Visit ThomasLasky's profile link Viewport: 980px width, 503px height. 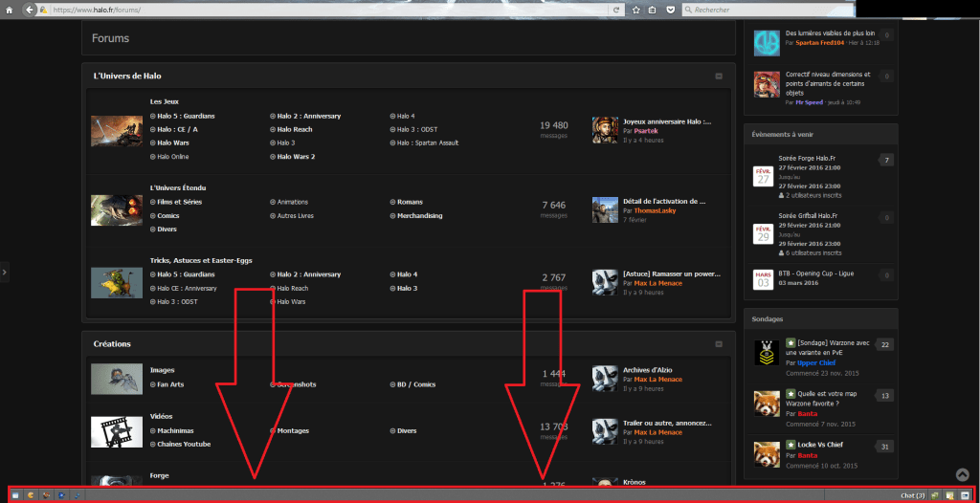655,210
